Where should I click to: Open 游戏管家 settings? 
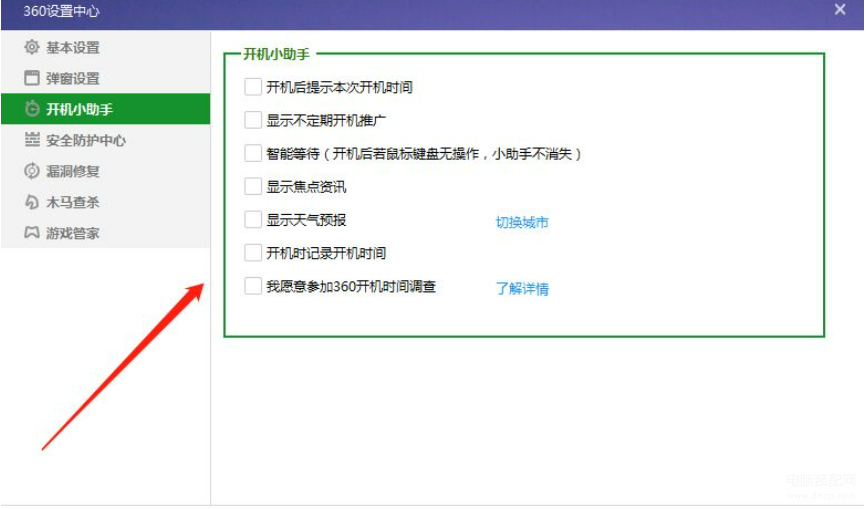coord(105,233)
